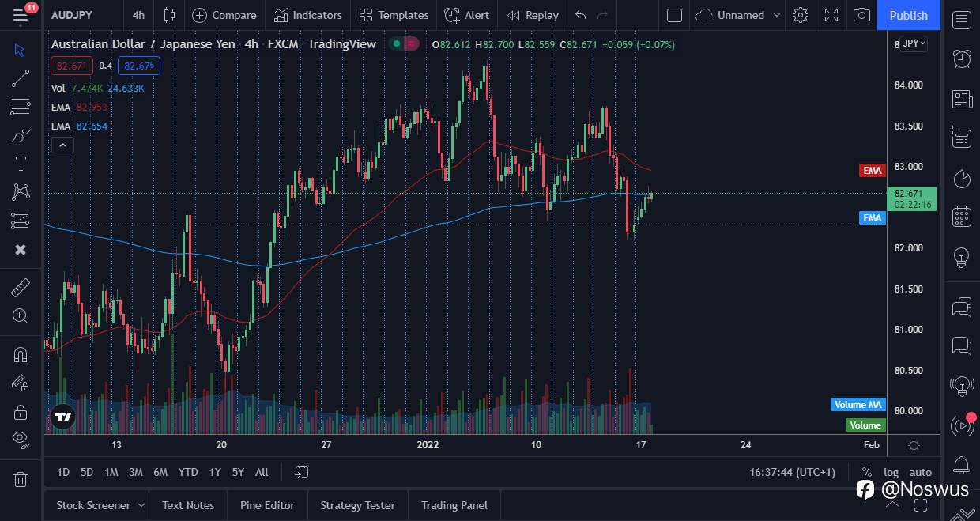Image resolution: width=980 pixels, height=521 pixels.
Task: Open chart settings via the gear icon
Action: 801,15
